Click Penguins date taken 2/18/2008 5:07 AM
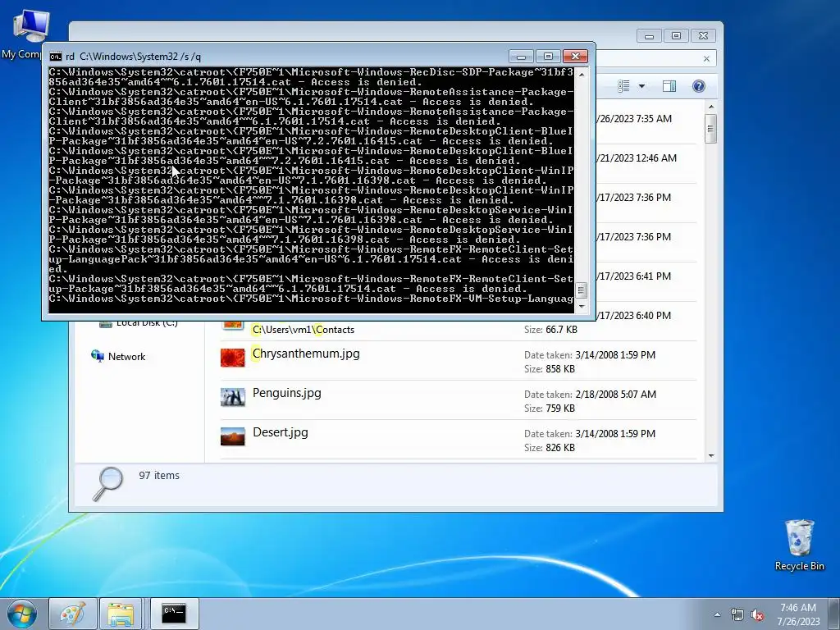The width and height of the screenshot is (840, 630). click(615, 395)
